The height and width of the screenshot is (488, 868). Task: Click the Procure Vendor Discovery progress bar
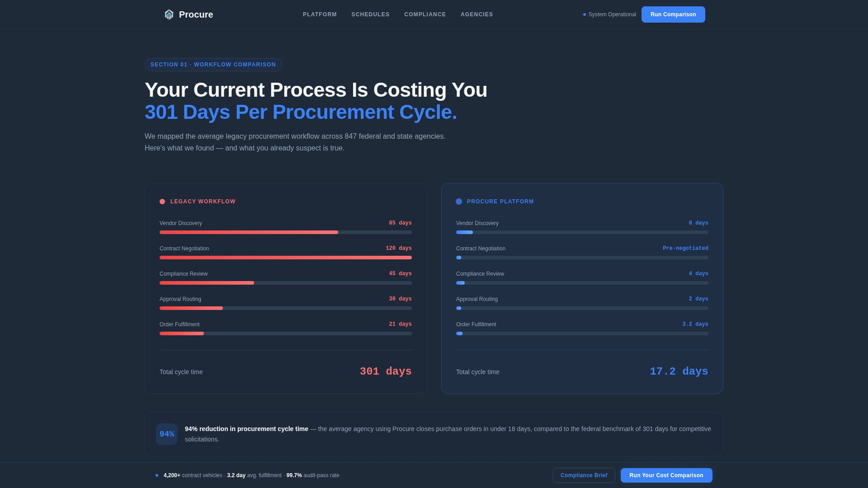[x=582, y=232]
